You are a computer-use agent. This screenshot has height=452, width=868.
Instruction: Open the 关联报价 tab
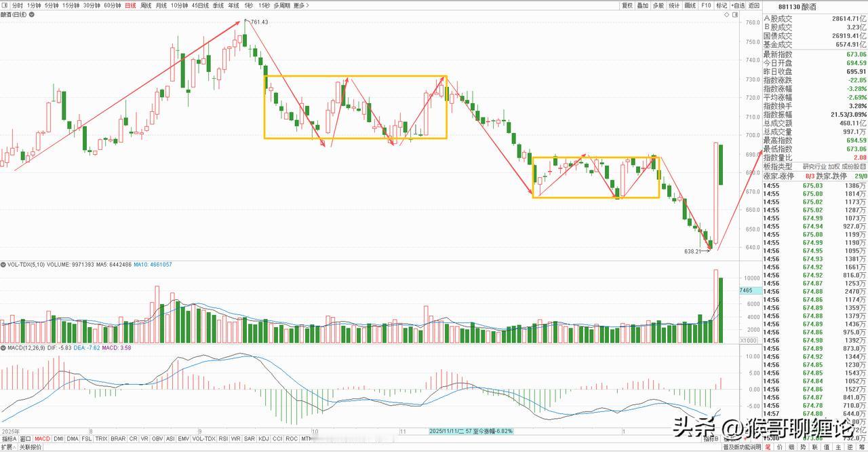point(31,447)
